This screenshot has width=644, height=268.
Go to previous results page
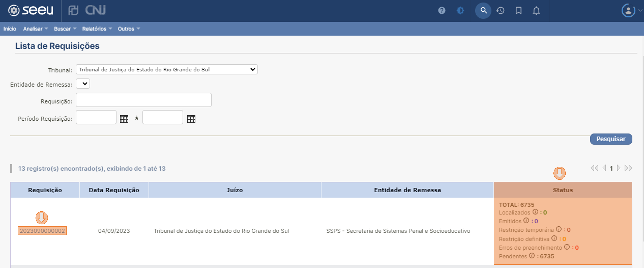pos(604,168)
